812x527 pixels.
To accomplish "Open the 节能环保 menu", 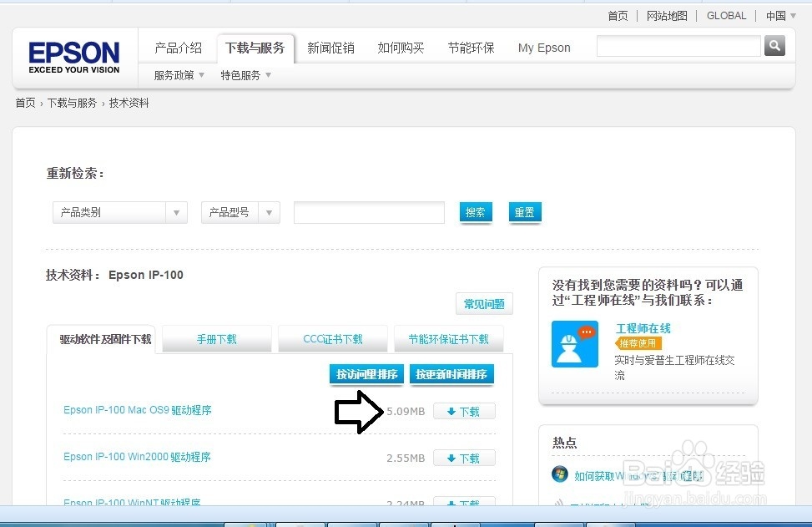I will click(x=472, y=48).
